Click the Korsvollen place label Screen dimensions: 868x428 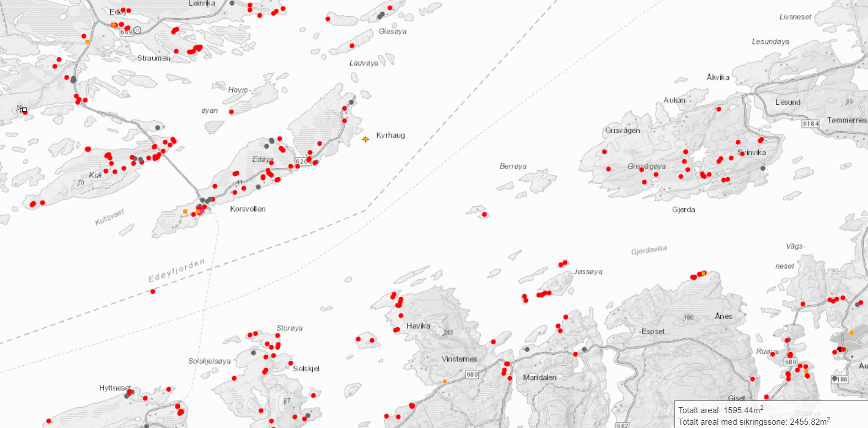tap(248, 209)
